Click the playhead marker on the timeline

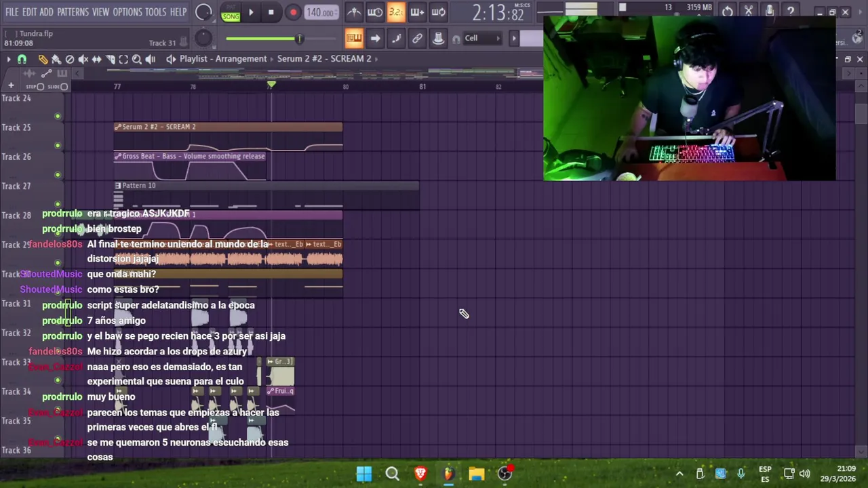[271, 85]
